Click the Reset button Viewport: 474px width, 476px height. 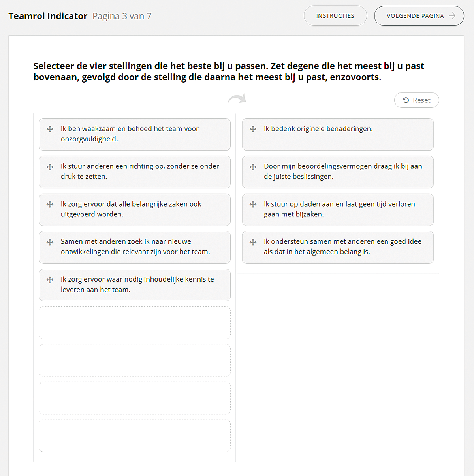(x=416, y=100)
